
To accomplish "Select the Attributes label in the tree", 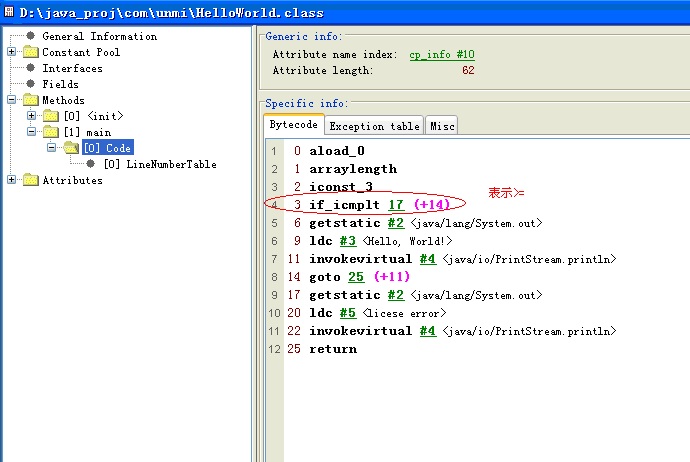I will pos(73,180).
